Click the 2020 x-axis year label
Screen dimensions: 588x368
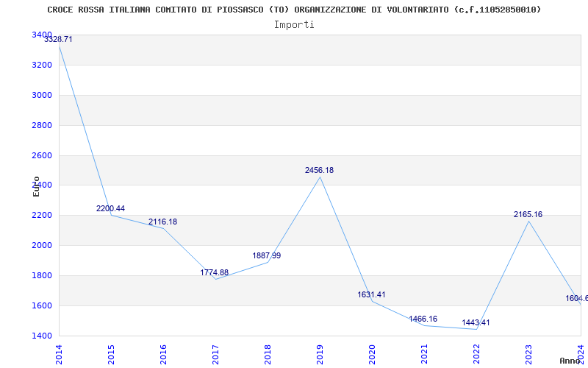click(372, 355)
